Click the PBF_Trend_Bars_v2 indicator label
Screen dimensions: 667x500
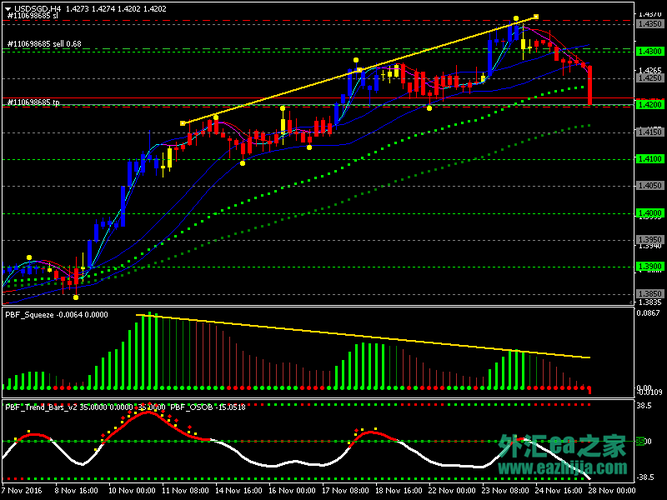[x=41, y=406]
